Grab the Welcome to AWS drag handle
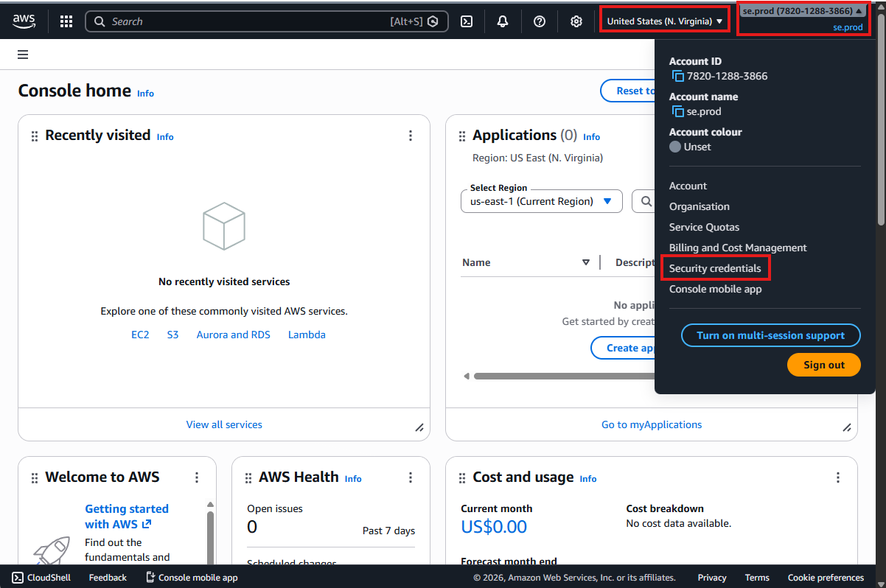 (x=35, y=478)
